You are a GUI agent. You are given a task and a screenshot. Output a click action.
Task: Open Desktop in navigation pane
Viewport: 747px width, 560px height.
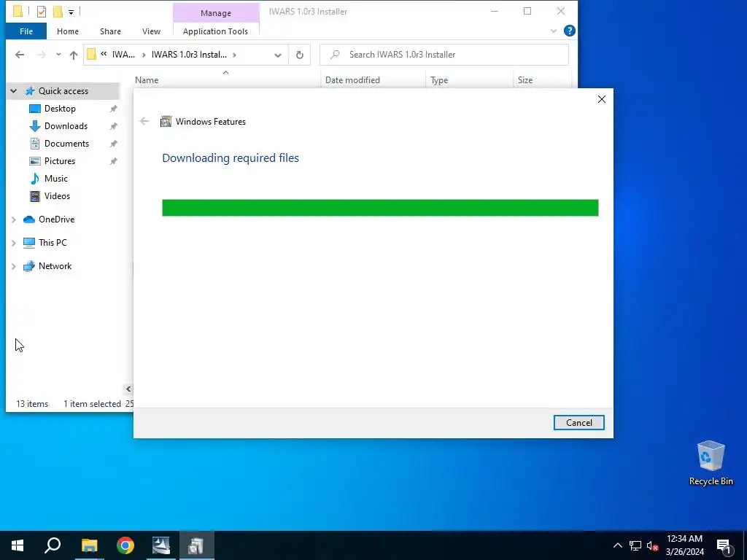coord(60,109)
